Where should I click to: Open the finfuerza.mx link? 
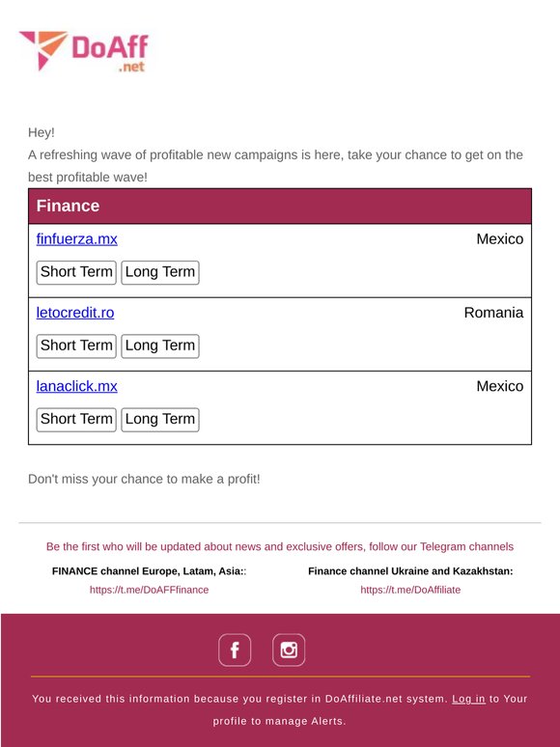76,238
